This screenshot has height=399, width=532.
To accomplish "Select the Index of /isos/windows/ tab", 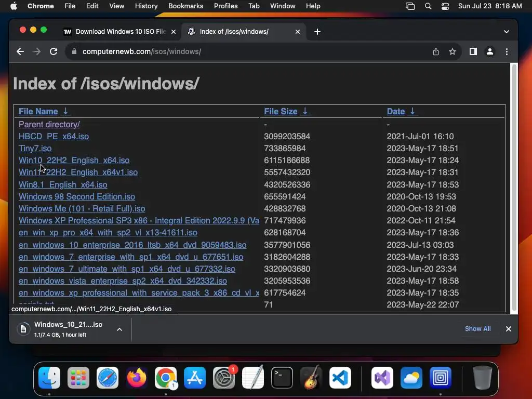I will pos(244,32).
